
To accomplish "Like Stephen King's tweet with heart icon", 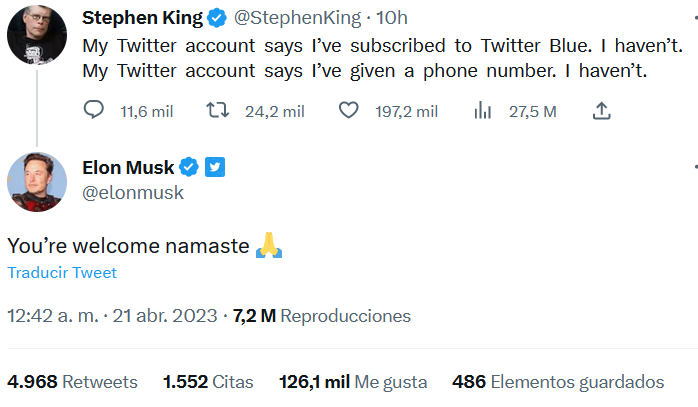I will pos(348,111).
